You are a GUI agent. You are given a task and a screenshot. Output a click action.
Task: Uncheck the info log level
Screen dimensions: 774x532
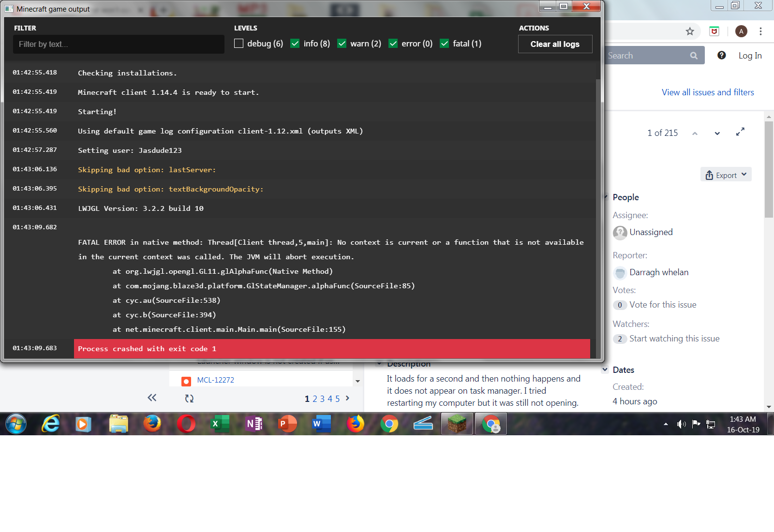(x=295, y=44)
